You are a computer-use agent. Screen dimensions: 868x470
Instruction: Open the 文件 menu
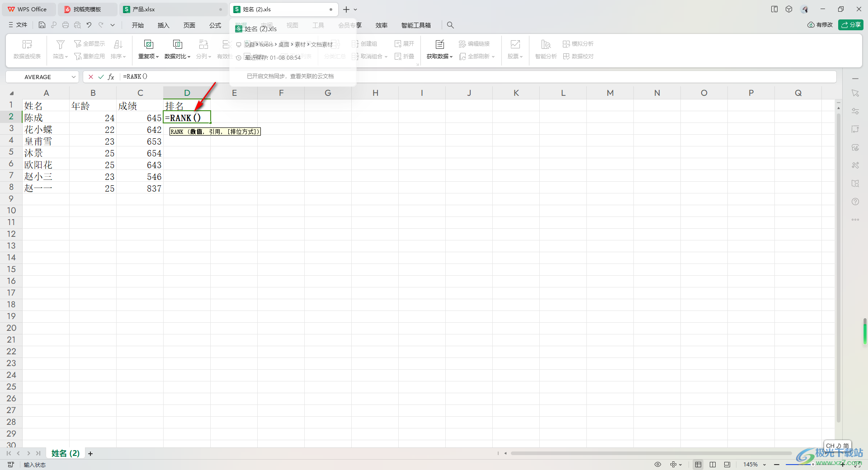pos(18,25)
